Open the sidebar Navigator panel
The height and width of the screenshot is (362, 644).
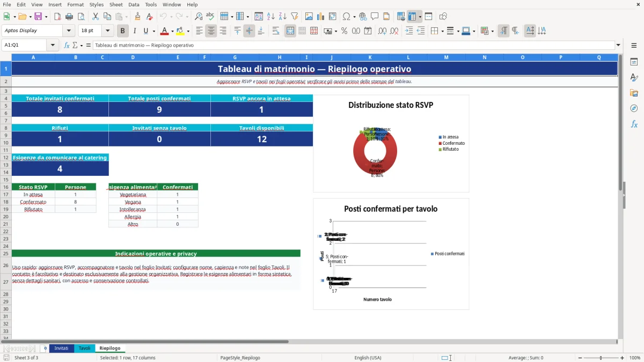[634, 109]
